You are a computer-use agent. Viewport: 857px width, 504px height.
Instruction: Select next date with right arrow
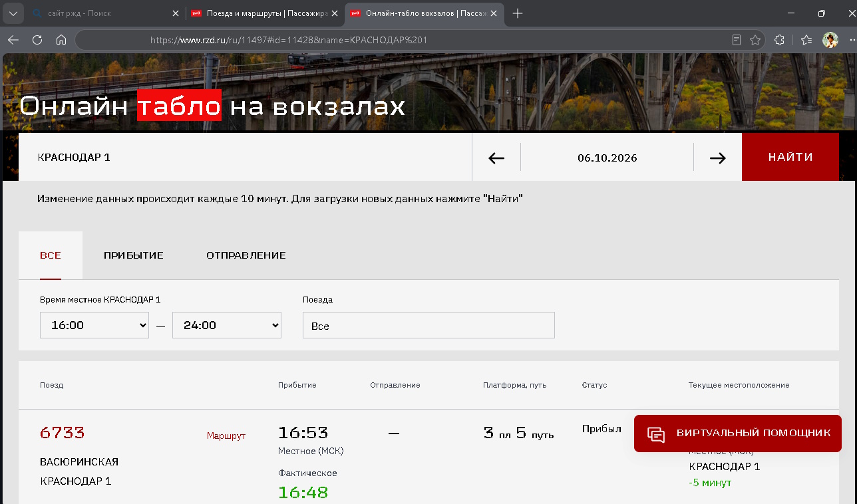(x=717, y=158)
